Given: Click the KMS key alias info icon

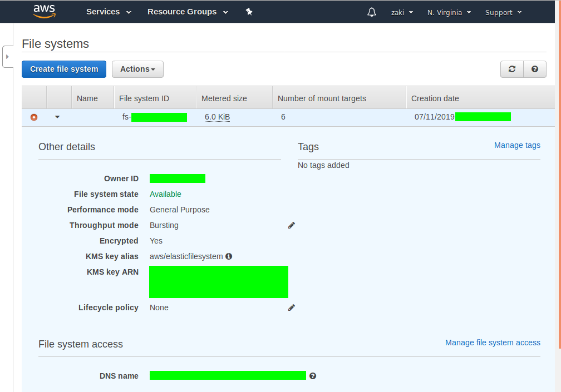Looking at the screenshot, I should pyautogui.click(x=229, y=256).
